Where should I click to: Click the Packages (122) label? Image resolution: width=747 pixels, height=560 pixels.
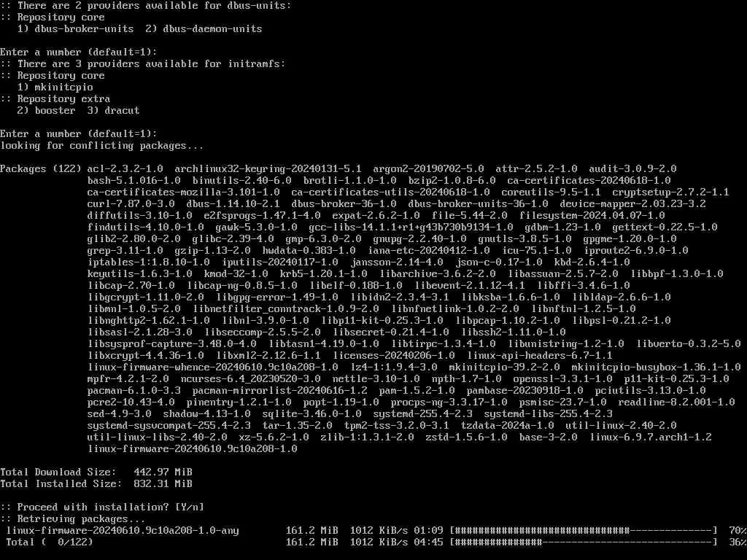(x=41, y=169)
